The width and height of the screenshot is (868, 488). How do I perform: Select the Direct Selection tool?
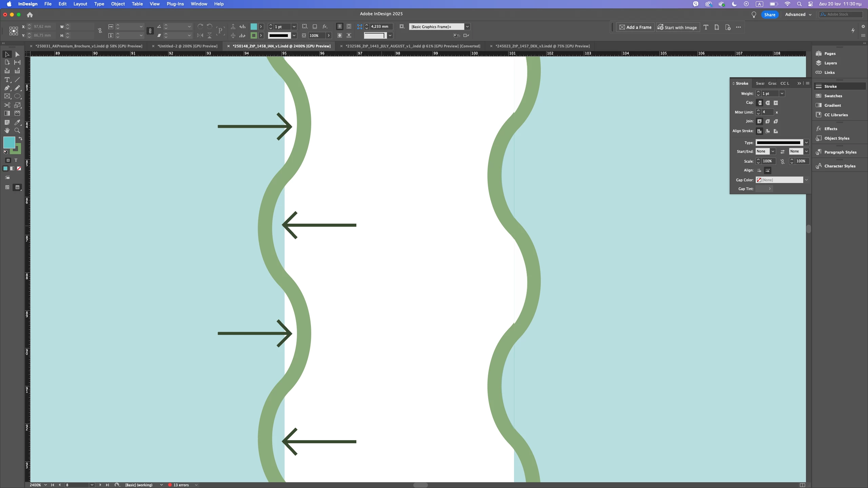point(17,54)
